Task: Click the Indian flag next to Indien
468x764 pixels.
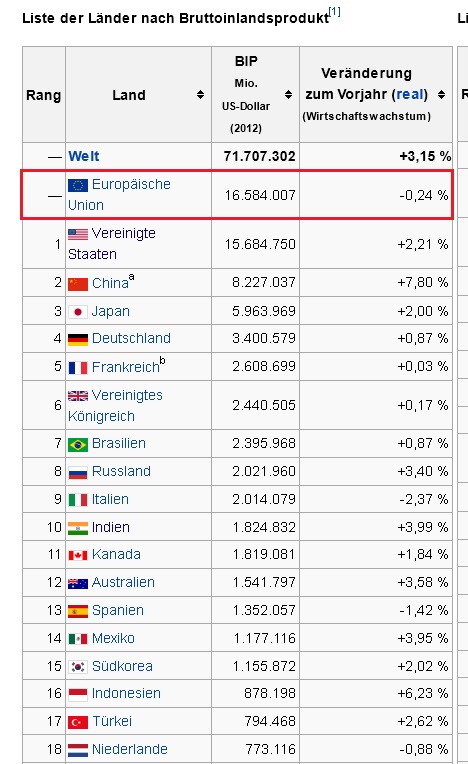Action: [x=78, y=528]
